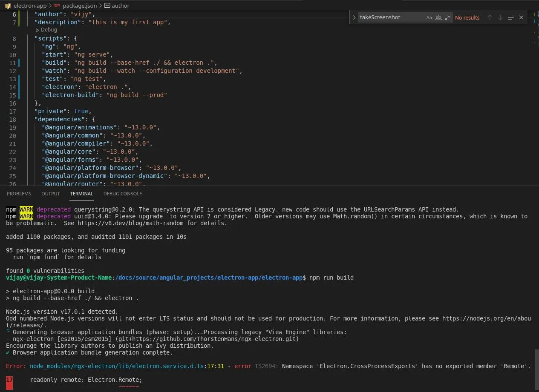The width and height of the screenshot is (539, 392).
Task: Go to previous match arrow in find widget
Action: point(490,17)
